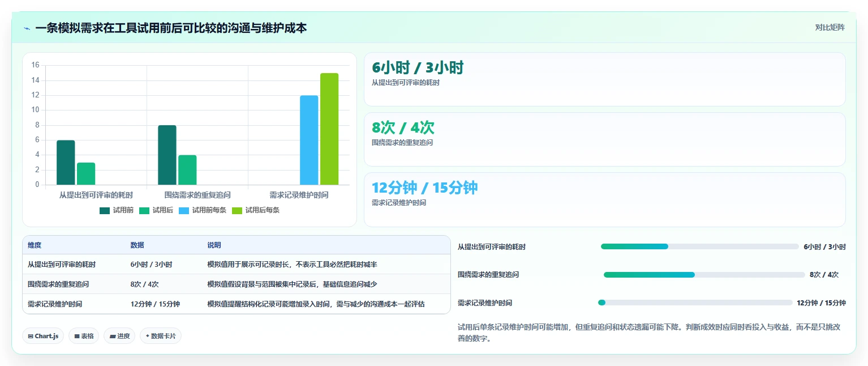Click the blue bar with value 12
Image resolution: width=868 pixels, height=366 pixels.
coord(309,140)
